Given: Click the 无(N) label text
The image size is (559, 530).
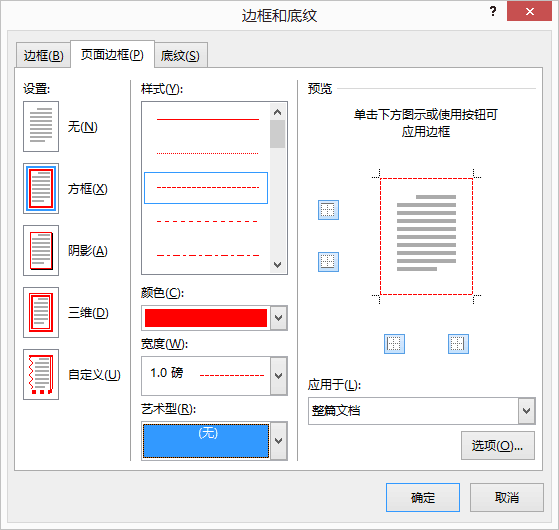Looking at the screenshot, I should coord(83,127).
